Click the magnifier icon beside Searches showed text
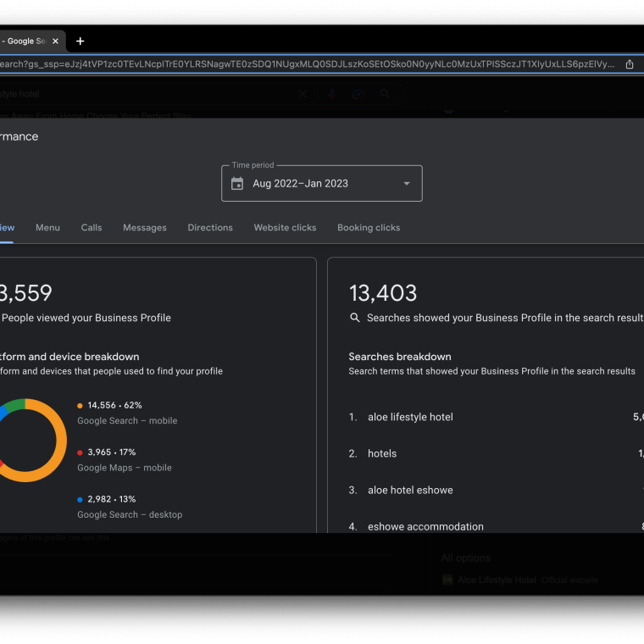This screenshot has width=644, height=644. (355, 318)
